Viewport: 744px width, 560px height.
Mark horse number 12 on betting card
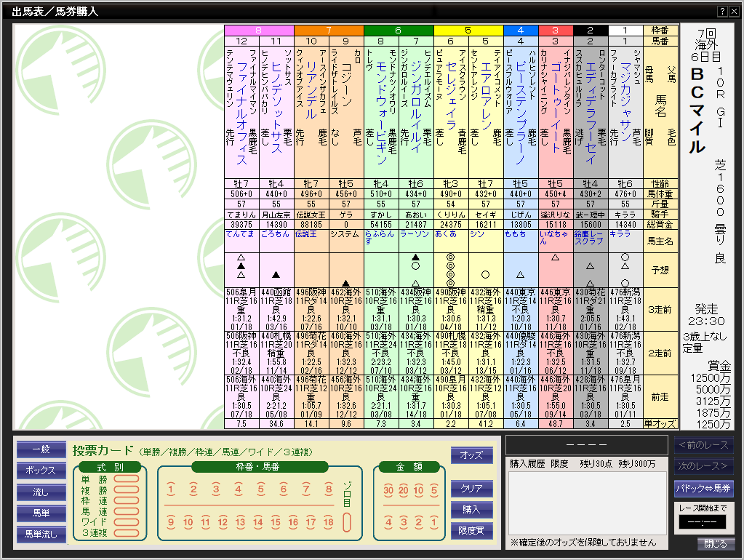coord(223,522)
